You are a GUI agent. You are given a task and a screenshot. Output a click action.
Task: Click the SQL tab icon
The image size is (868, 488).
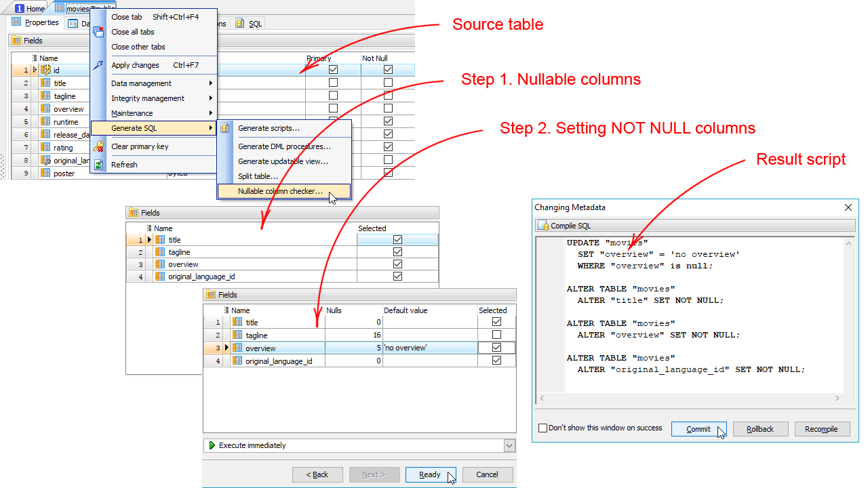click(x=240, y=23)
